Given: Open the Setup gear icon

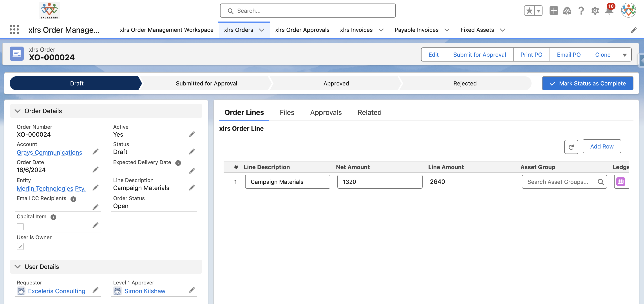Looking at the screenshot, I should 595,11.
